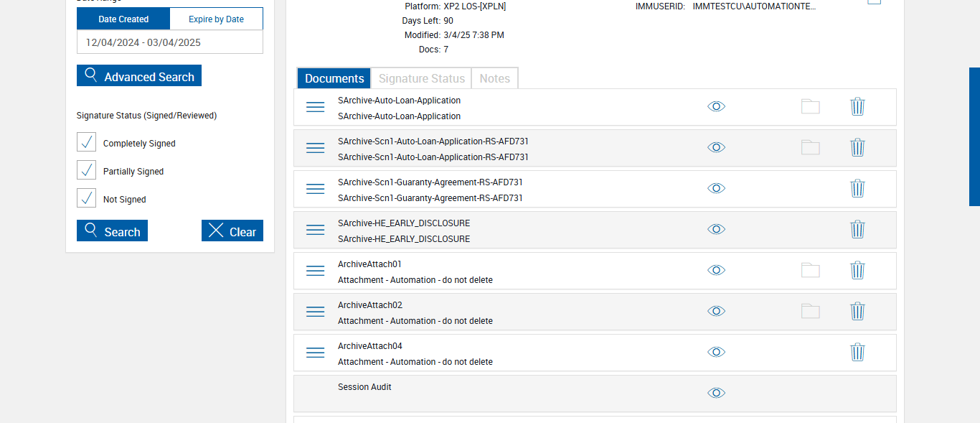Open hamburger menu for ArchiveAttach01 row

click(x=316, y=271)
